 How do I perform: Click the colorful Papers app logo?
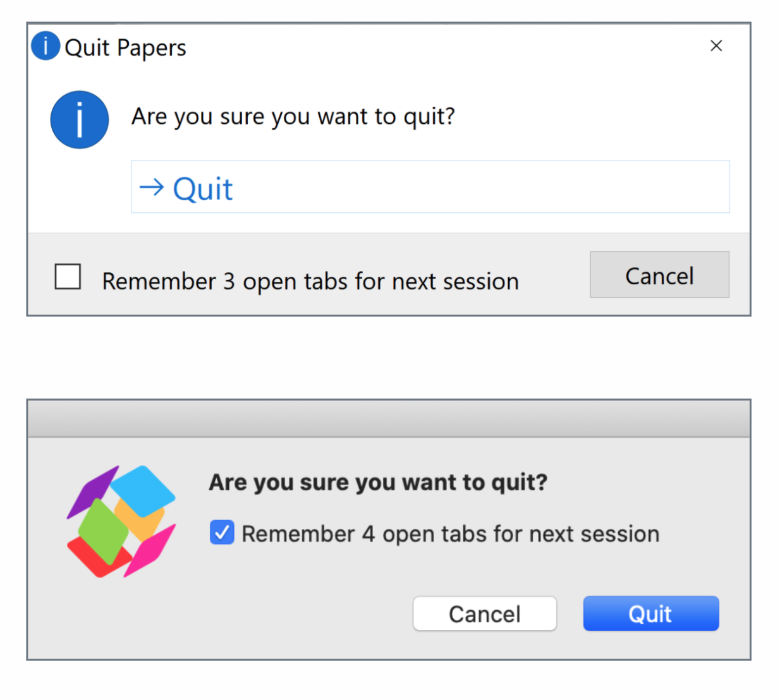click(121, 521)
